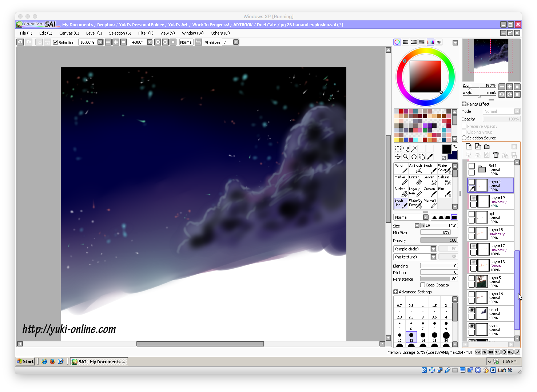
Task: Open the rotation angle dropdown
Action: click(150, 42)
